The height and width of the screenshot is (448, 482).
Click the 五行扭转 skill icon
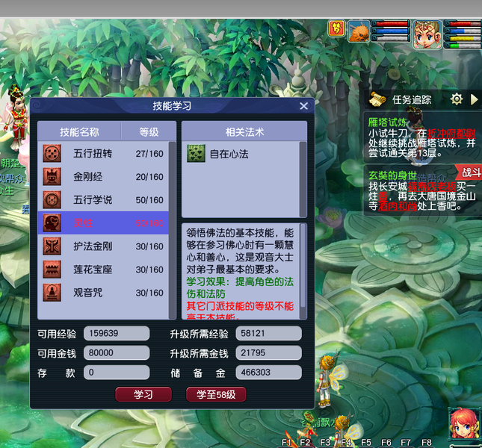[52, 153]
